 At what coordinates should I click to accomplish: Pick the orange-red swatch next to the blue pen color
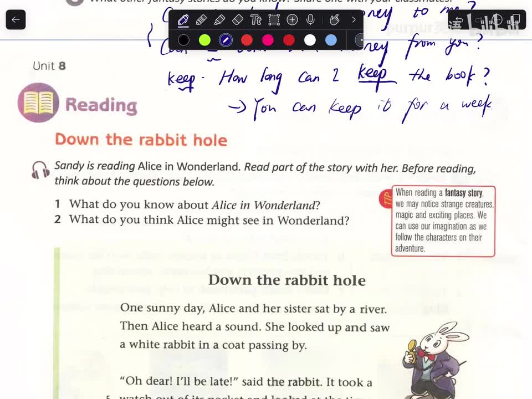[247, 40]
